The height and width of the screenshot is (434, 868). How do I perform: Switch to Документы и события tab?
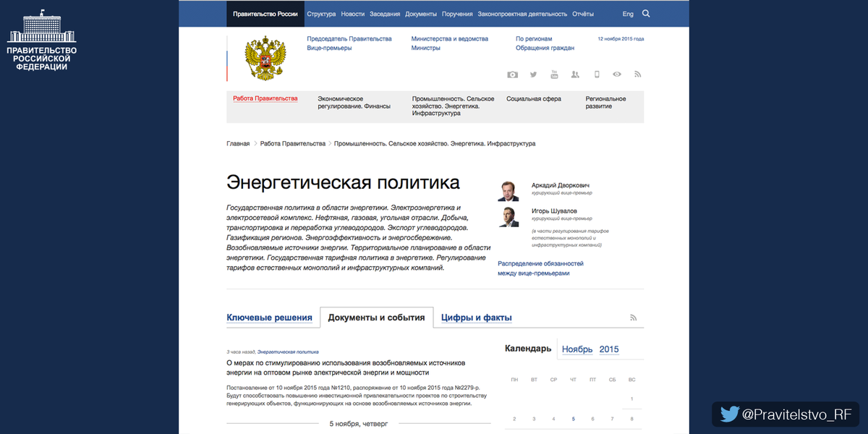[377, 318]
